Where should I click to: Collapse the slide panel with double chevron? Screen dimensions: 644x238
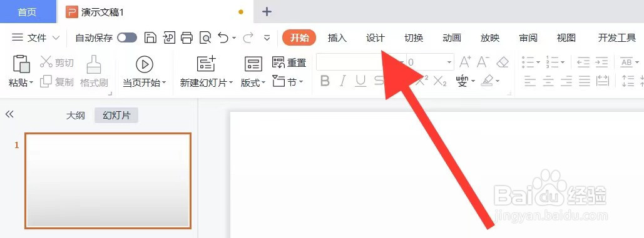[9, 114]
